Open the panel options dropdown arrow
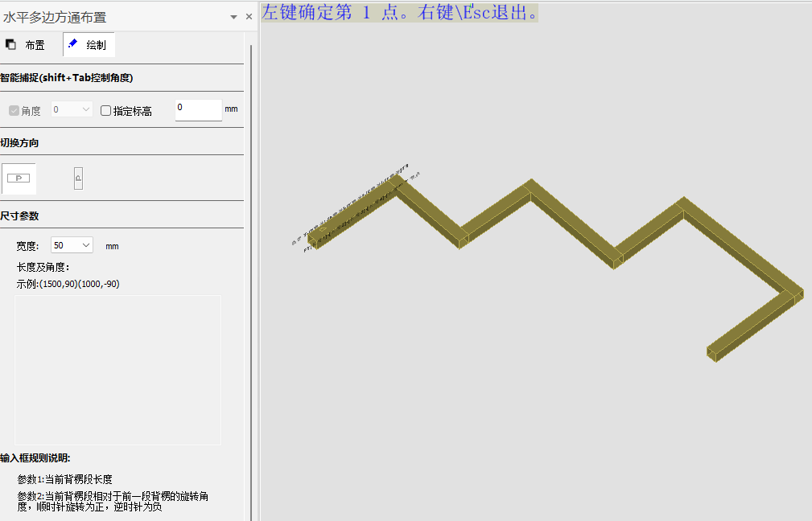The image size is (812, 521). point(233,17)
